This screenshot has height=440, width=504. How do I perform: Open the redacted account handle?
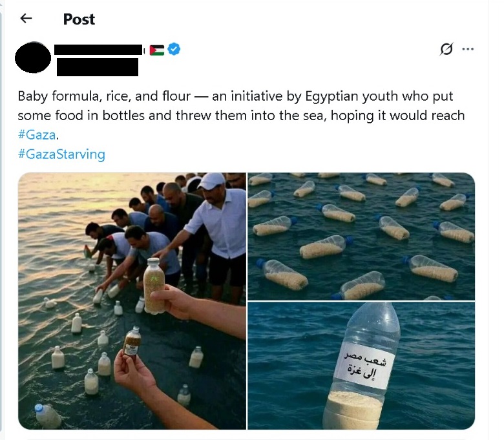pyautogui.click(x=98, y=67)
